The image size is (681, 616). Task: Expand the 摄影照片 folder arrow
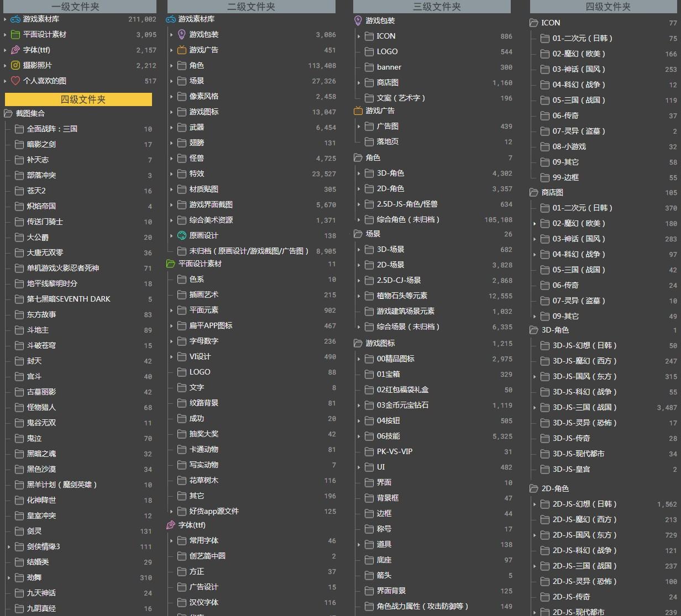coord(5,65)
